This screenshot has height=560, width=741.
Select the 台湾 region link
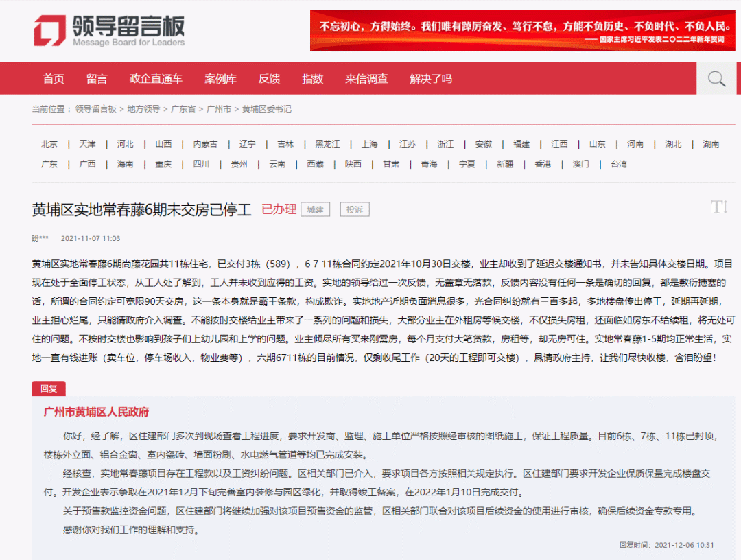click(619, 165)
